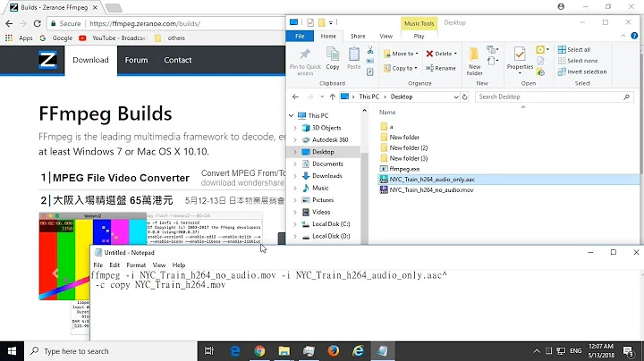
Task: Expand the 3D Objects tree node
Action: pyautogui.click(x=295, y=128)
